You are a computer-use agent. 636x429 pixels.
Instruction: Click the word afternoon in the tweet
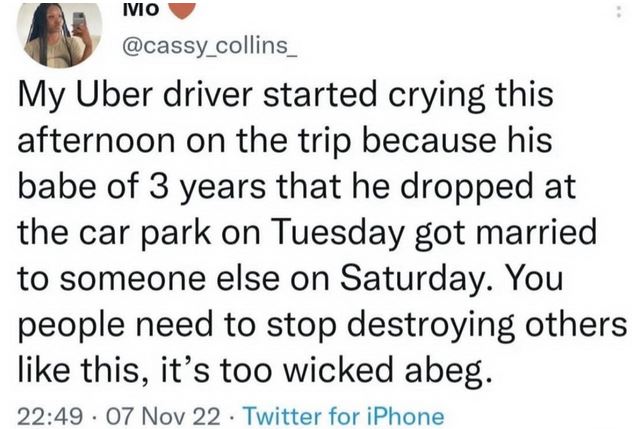[96, 140]
